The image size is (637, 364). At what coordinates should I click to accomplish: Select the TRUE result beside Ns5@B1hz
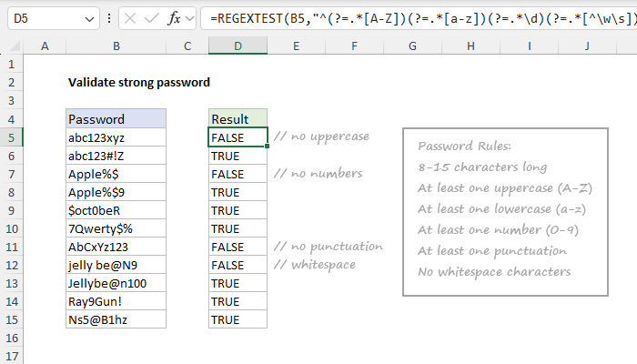pos(238,319)
